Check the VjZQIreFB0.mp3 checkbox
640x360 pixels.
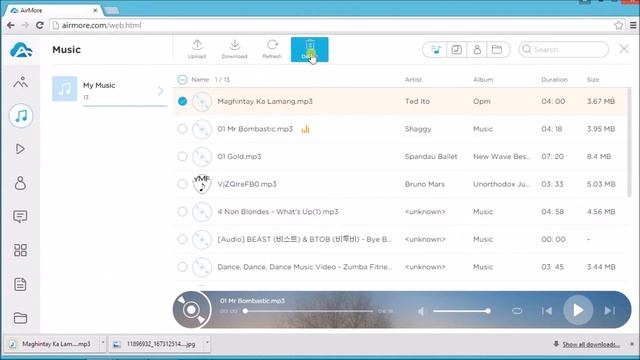[x=182, y=184]
